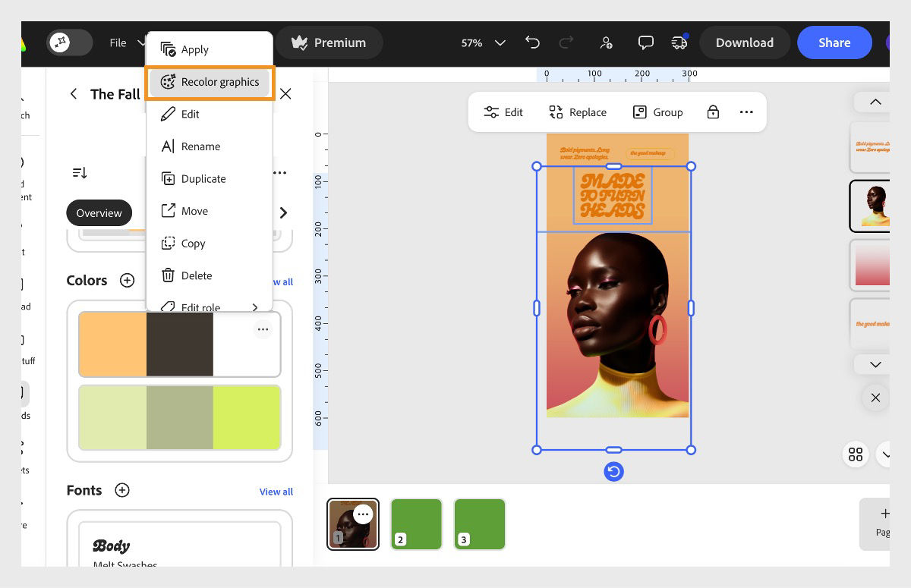The image size is (911, 588).
Task: Open the comments speech bubble icon
Action: click(645, 42)
